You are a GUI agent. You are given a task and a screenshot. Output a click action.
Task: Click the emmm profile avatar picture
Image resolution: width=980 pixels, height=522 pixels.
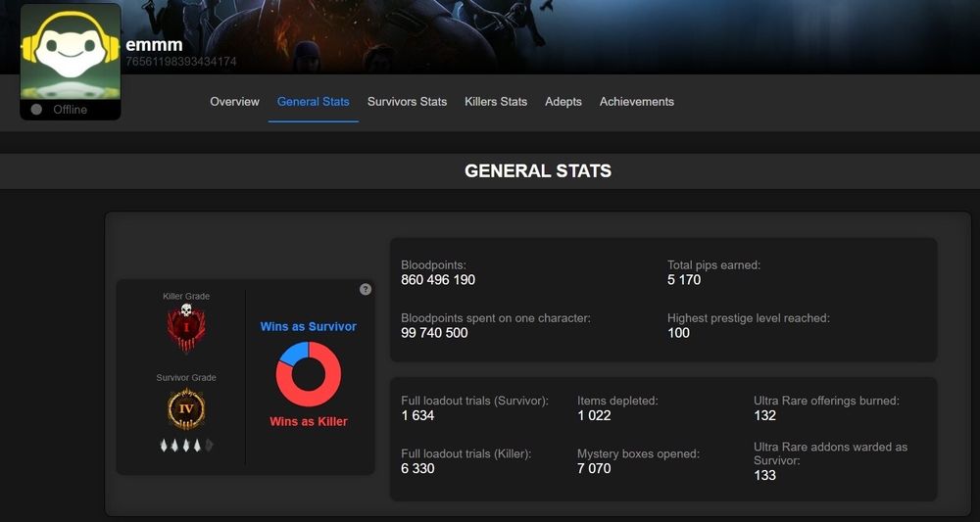coord(70,52)
